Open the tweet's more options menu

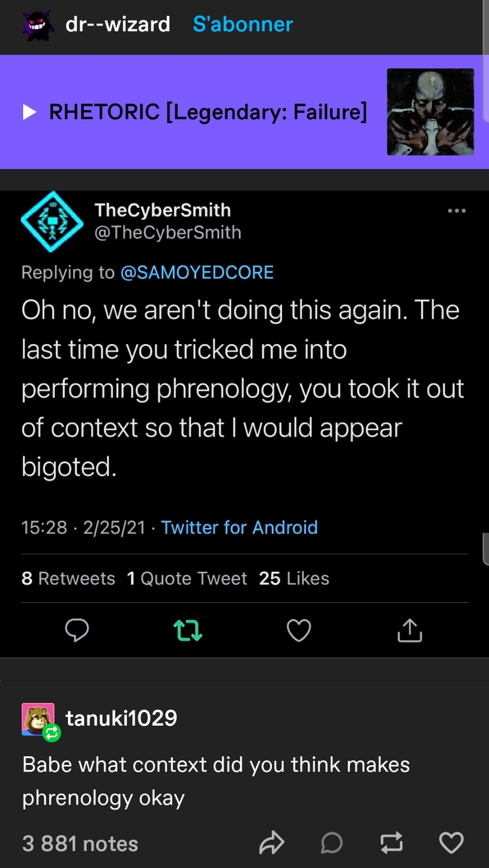pos(456,211)
